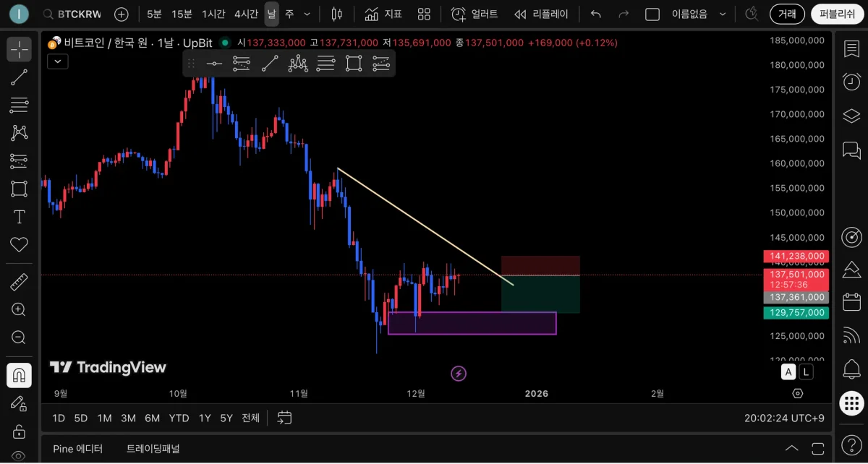Open the ruler measure tool
868x464 pixels.
coord(19,282)
